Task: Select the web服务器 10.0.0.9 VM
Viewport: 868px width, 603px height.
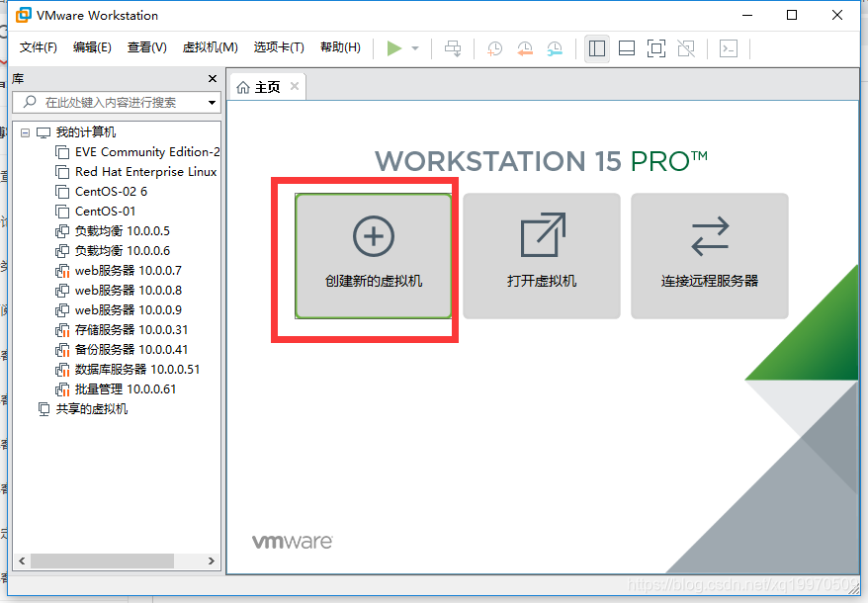Action: 129,310
